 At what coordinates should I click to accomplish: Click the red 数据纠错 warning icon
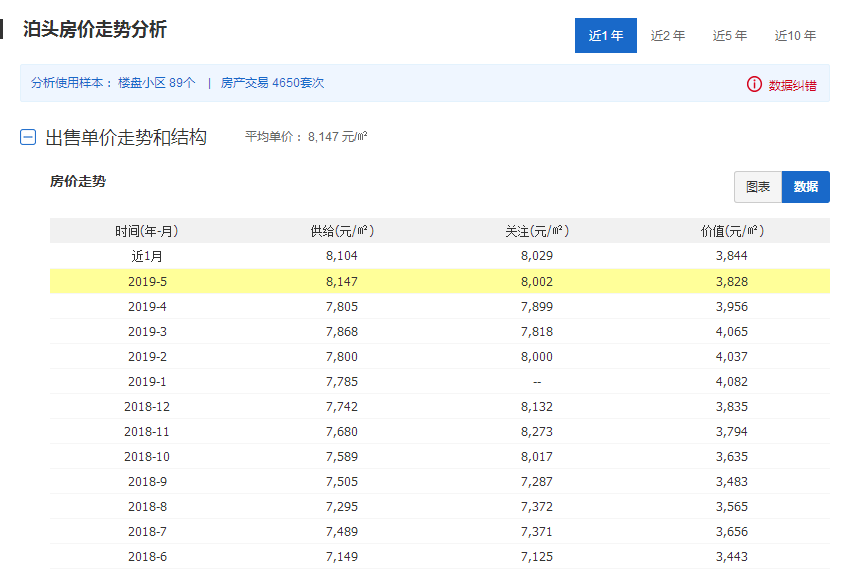coord(754,84)
